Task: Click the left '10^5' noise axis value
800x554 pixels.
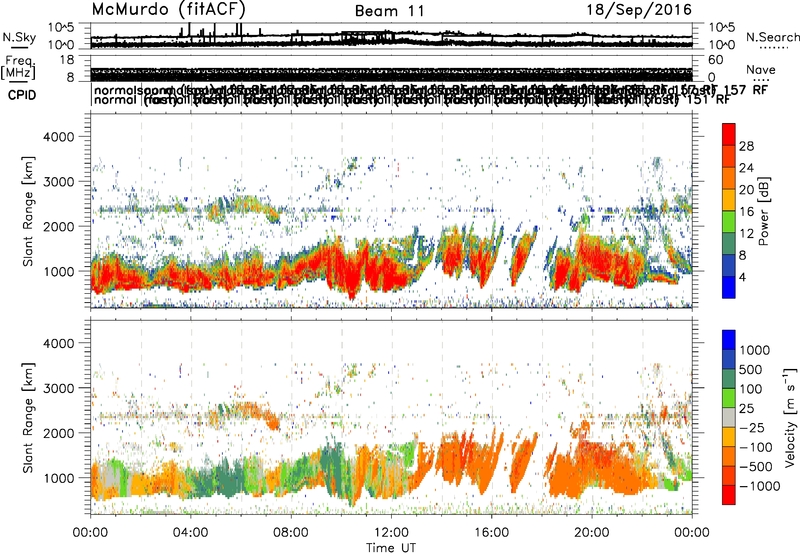Action: (x=61, y=27)
